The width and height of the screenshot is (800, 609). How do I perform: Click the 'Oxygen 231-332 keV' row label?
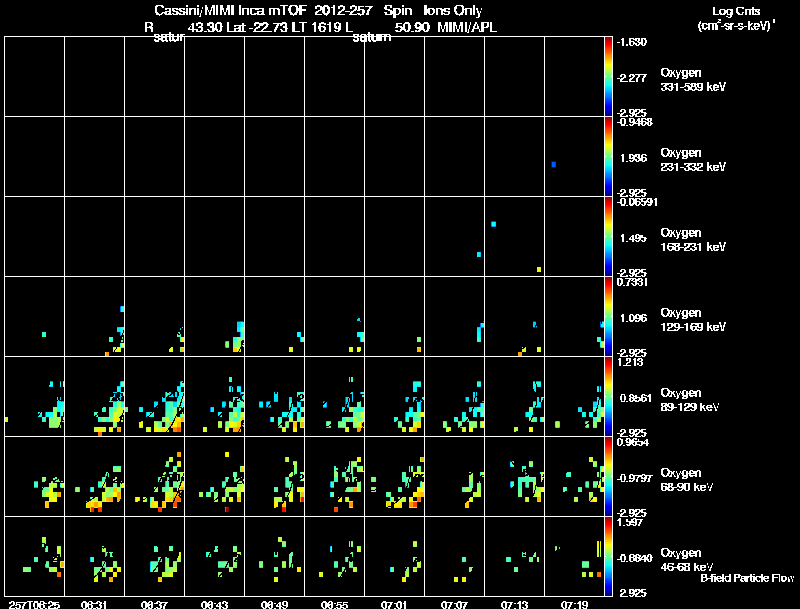point(693,160)
